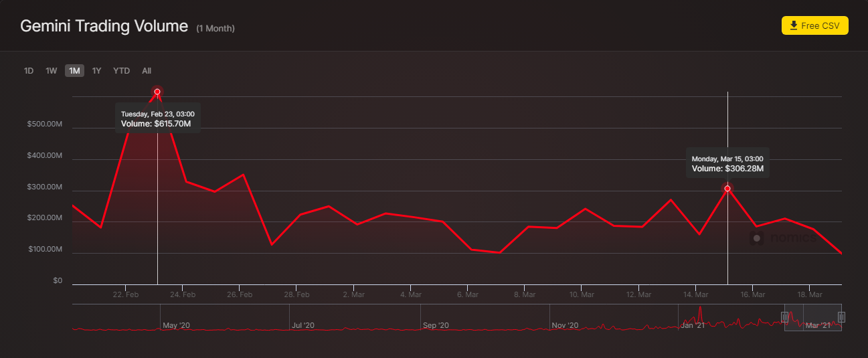Click the Volume: $615.70M tooltip text

(156, 124)
